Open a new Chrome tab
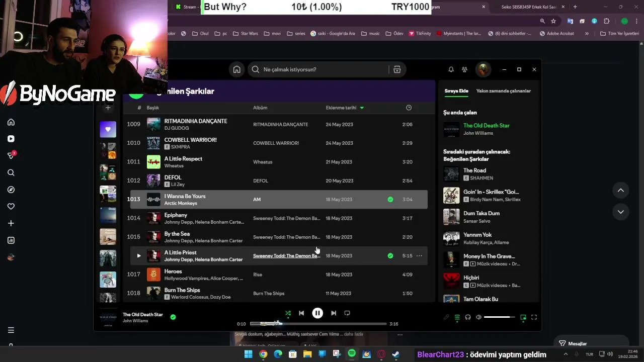The image size is (644, 362). (575, 7)
